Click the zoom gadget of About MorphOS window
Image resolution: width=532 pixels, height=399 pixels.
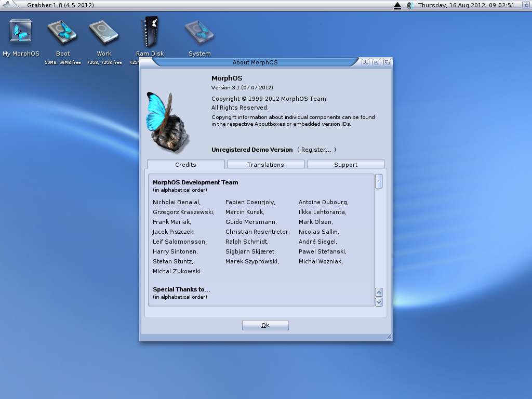[x=376, y=62]
